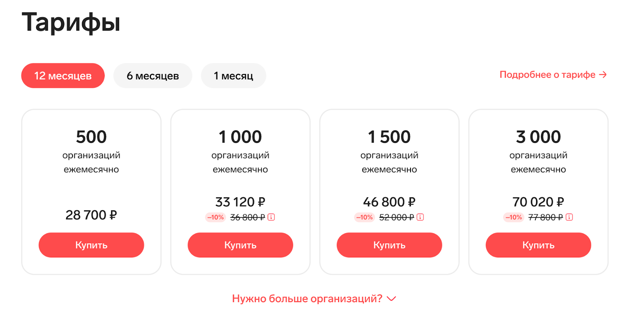
Task: Click the −10% badge under 33 120 ₽
Action: click(216, 217)
